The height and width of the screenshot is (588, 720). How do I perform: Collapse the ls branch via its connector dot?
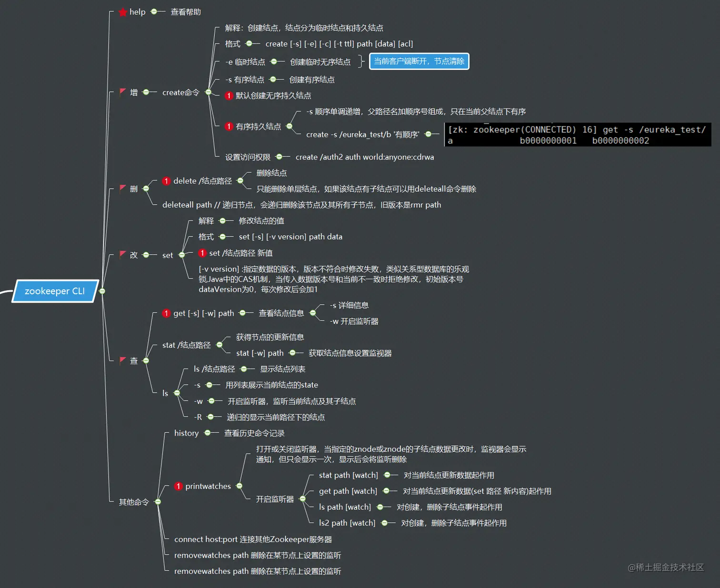176,393
